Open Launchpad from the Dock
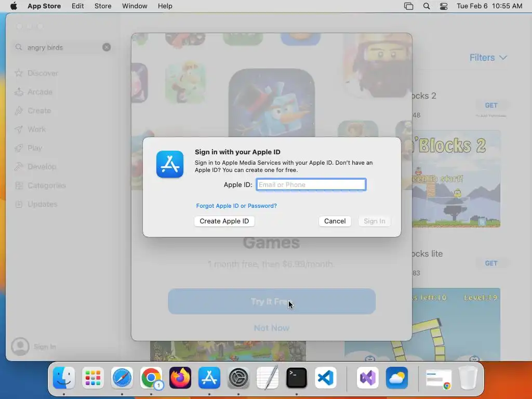This screenshot has height=399, width=532. pyautogui.click(x=93, y=378)
